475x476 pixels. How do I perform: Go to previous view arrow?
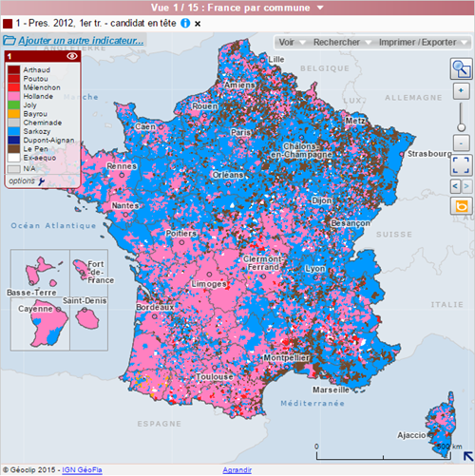click(455, 186)
